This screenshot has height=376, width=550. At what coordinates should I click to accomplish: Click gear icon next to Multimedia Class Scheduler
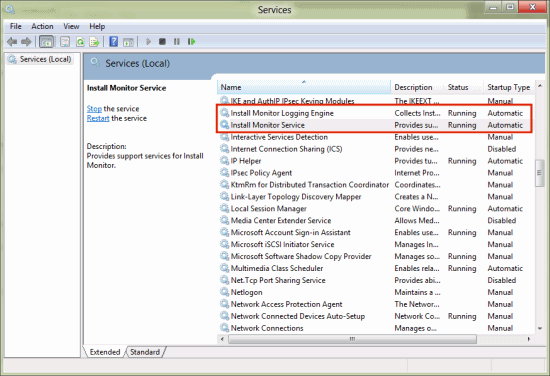[224, 268]
